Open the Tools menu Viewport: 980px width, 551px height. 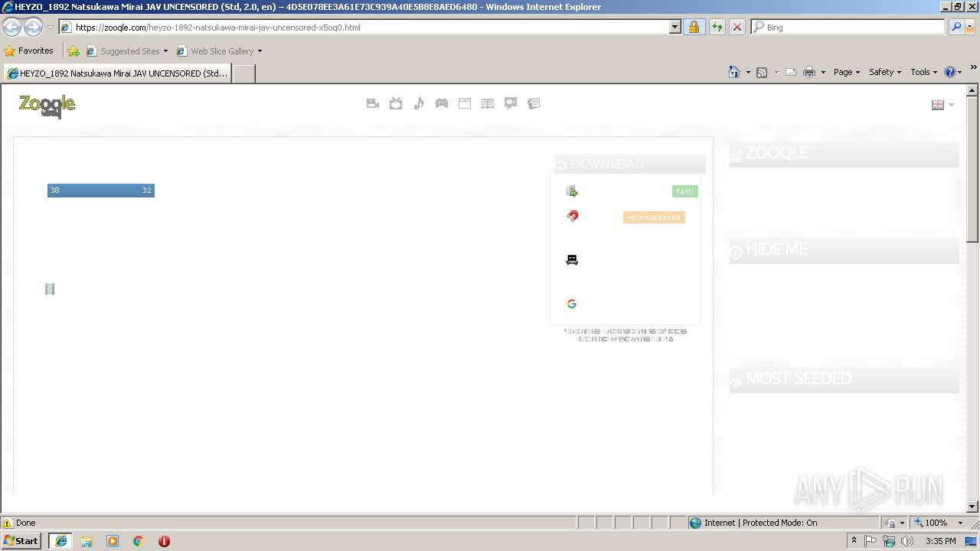[924, 72]
